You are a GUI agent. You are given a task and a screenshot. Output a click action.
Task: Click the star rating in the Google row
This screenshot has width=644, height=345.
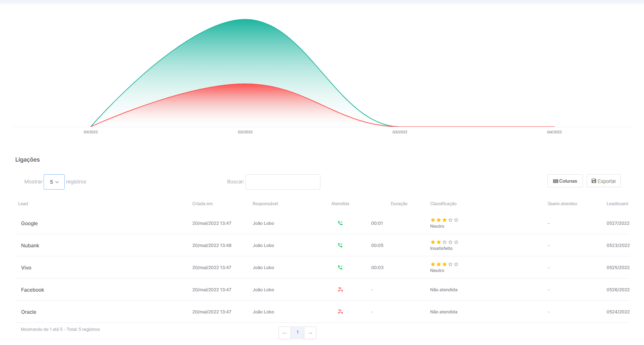pos(444,220)
